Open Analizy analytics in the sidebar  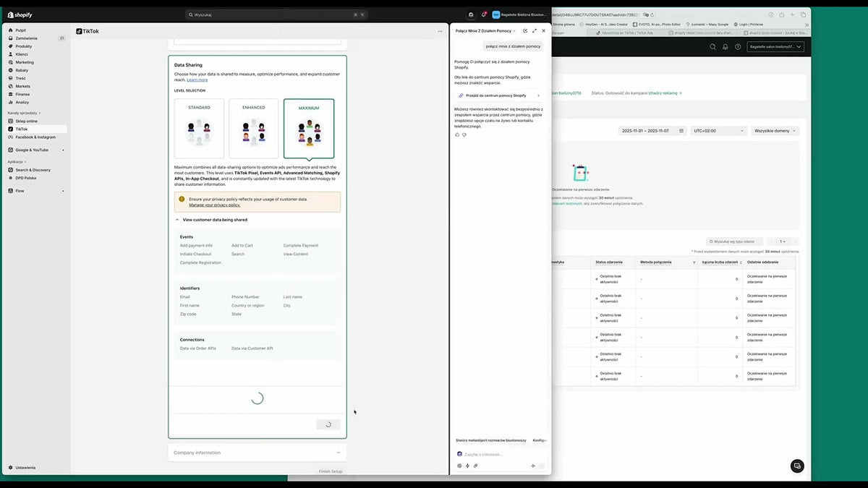coord(22,102)
